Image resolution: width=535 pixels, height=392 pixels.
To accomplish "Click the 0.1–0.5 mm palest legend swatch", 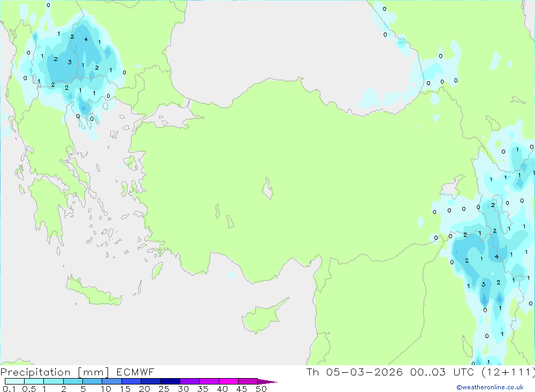I will tap(14, 381).
